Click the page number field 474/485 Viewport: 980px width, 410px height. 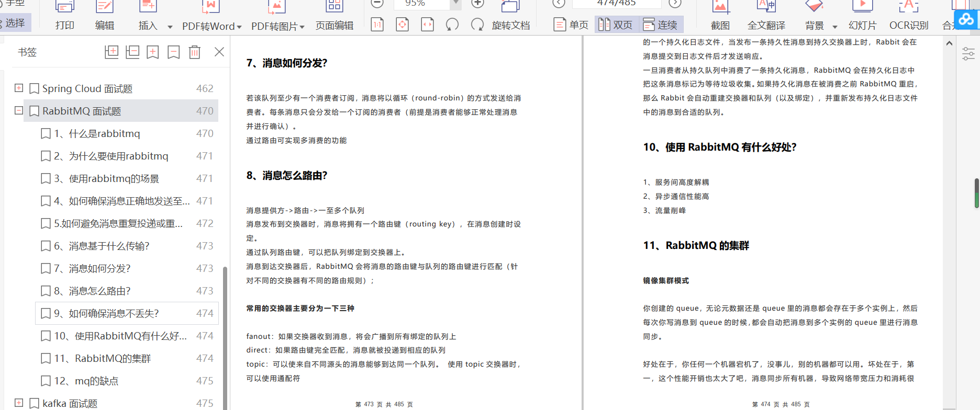(616, 3)
